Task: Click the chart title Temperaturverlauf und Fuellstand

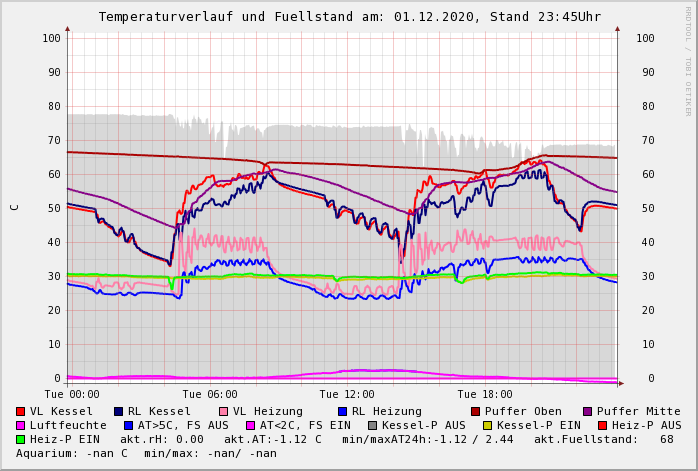Action: tap(350, 17)
